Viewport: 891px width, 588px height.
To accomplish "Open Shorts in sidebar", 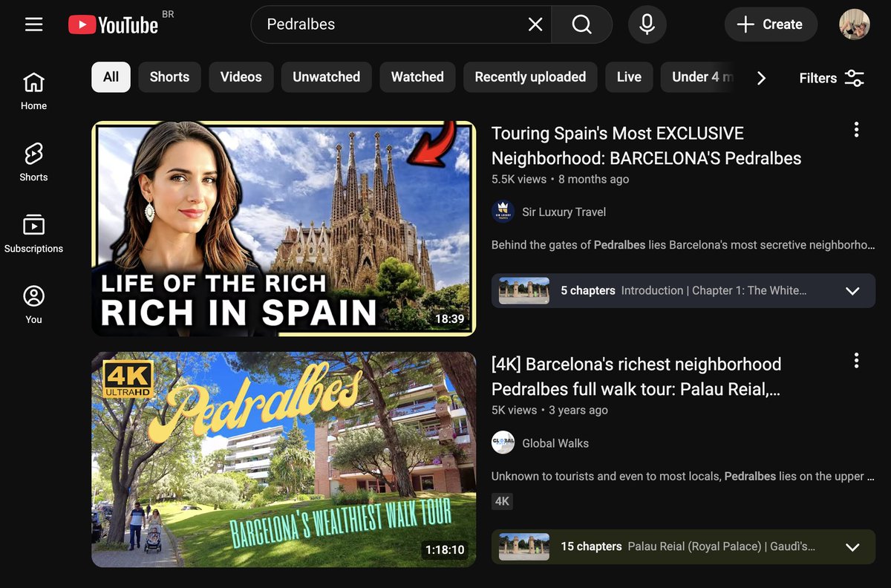I will 33,162.
